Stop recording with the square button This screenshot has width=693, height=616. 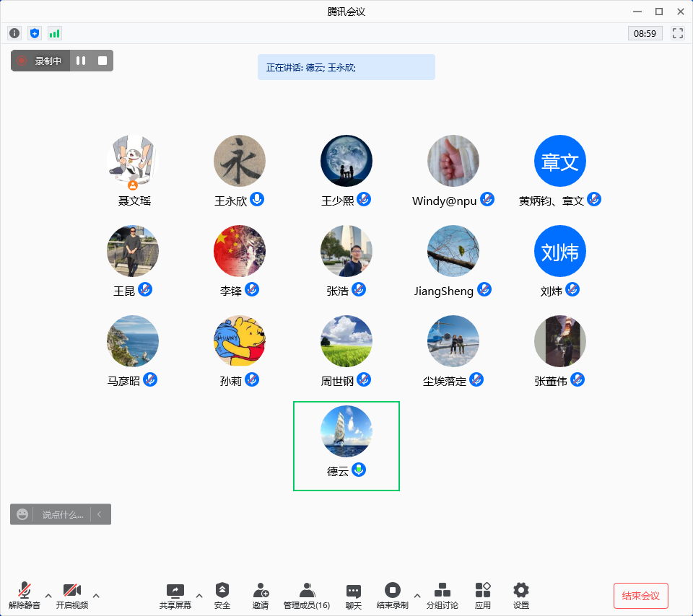[x=103, y=61]
